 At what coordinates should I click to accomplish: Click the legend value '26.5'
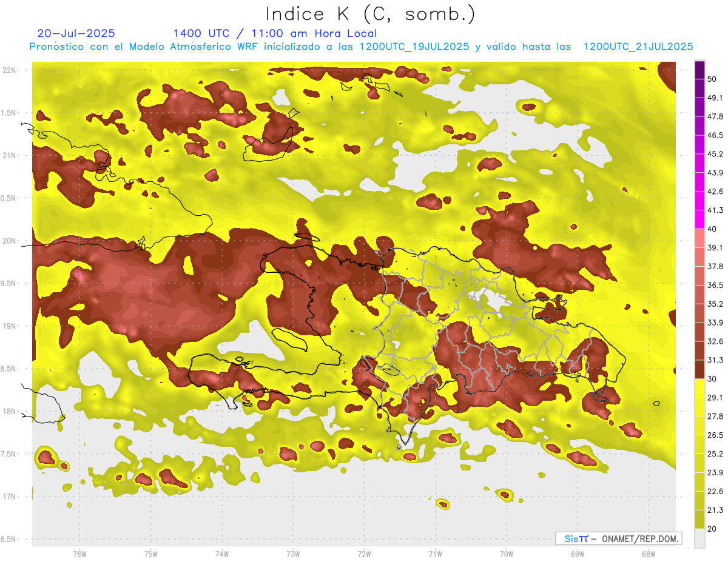[x=715, y=435]
